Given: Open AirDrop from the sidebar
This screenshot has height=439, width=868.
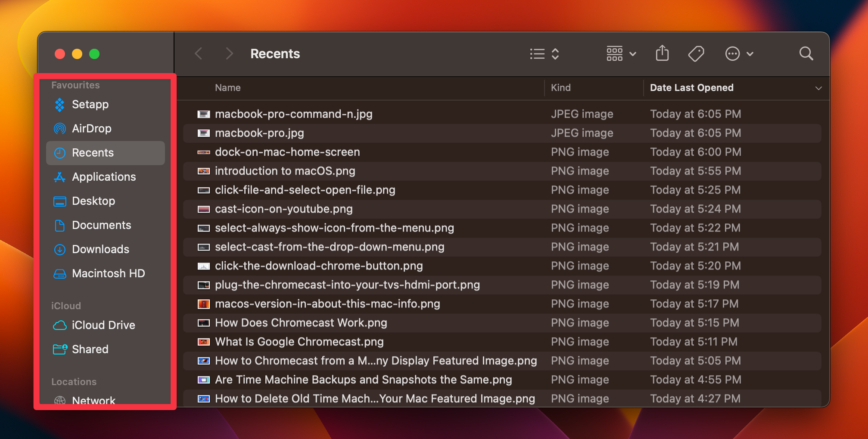Looking at the screenshot, I should (91, 129).
